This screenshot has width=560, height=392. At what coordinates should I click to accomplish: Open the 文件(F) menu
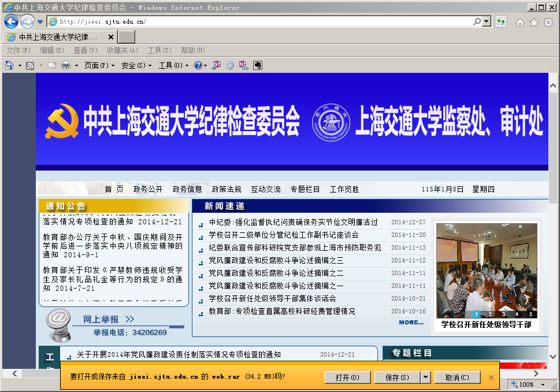click(18, 50)
